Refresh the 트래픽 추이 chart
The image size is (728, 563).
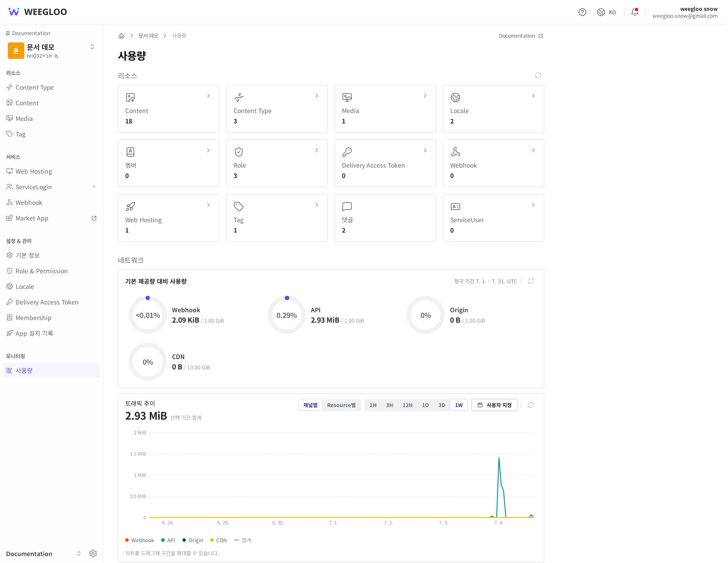coord(531,405)
